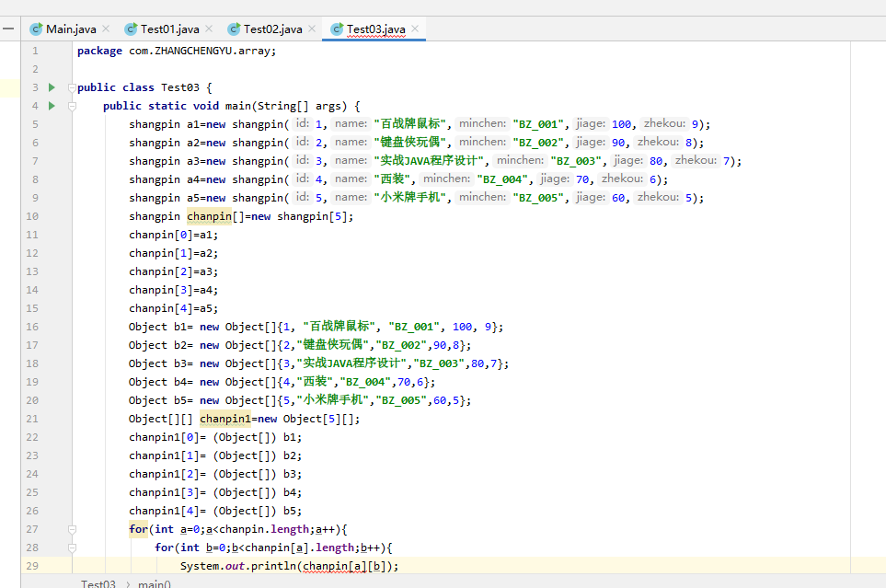Click the highlighted chanpin variable on line 10
This screenshot has width=886, height=588.
pos(209,216)
